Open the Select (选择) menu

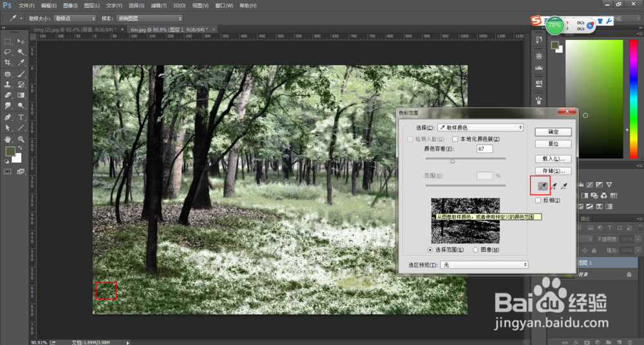click(x=137, y=6)
